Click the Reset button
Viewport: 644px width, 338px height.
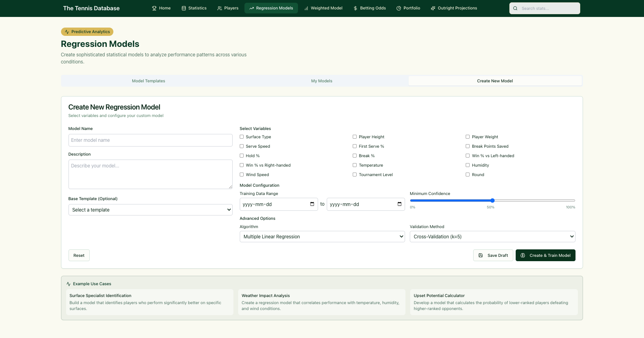(79, 255)
